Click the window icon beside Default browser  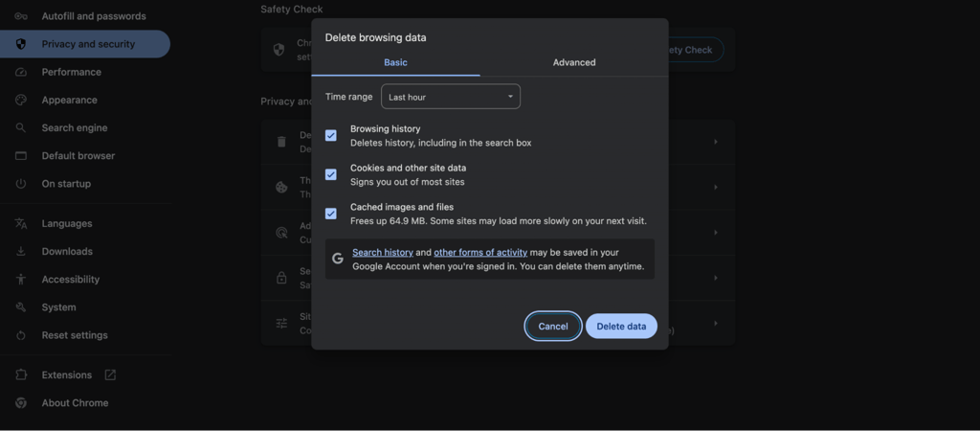[x=21, y=156]
